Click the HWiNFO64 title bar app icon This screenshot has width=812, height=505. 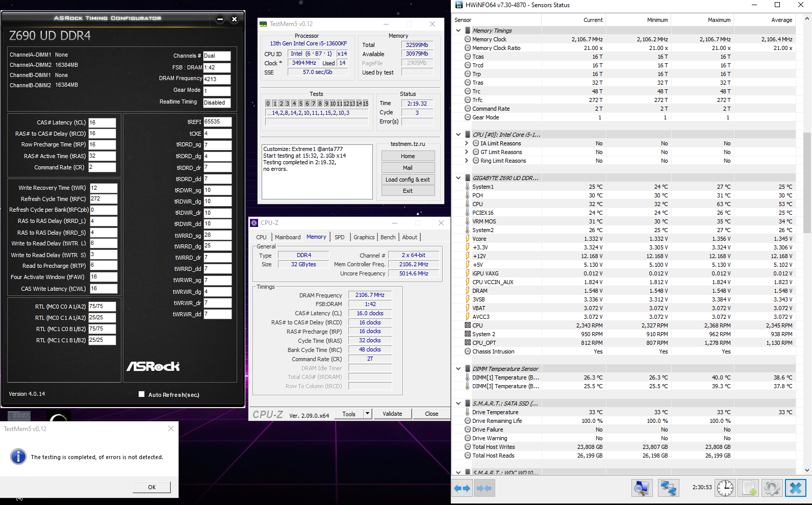[459, 5]
